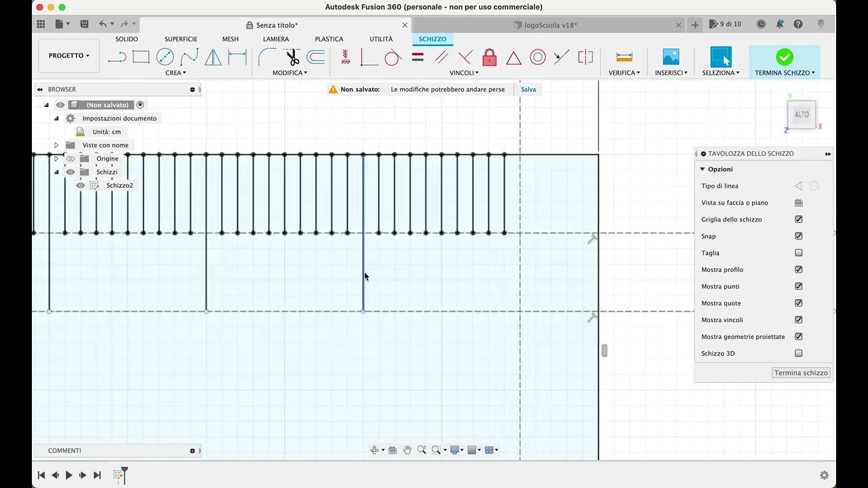Select the Line tool in Crea
Image resolution: width=868 pixels, height=488 pixels.
117,58
